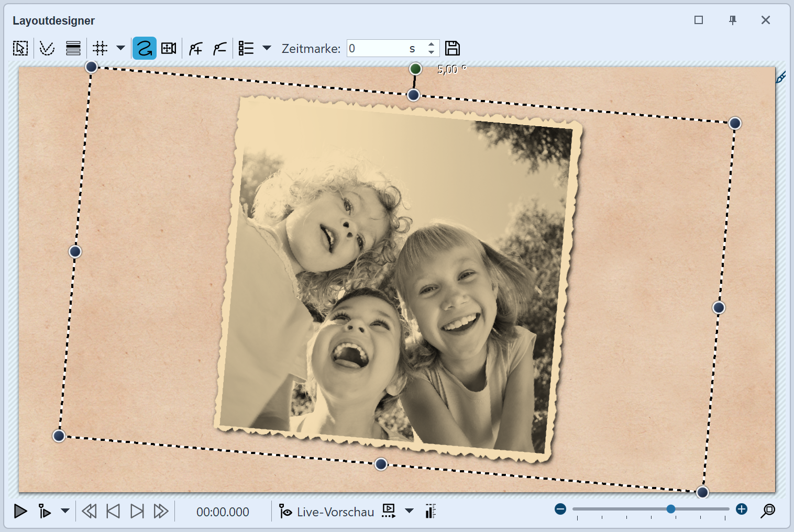The image size is (794, 532).
Task: Open the grid options dropdown
Action: pos(120,48)
